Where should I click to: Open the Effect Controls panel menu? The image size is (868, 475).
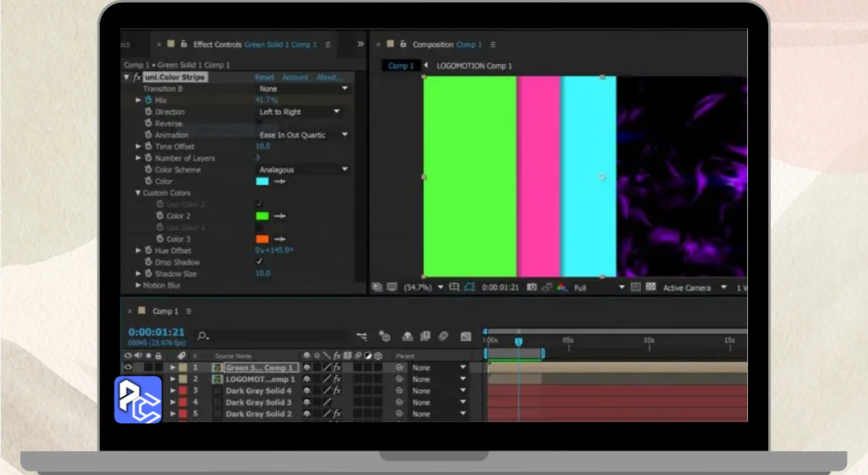328,45
